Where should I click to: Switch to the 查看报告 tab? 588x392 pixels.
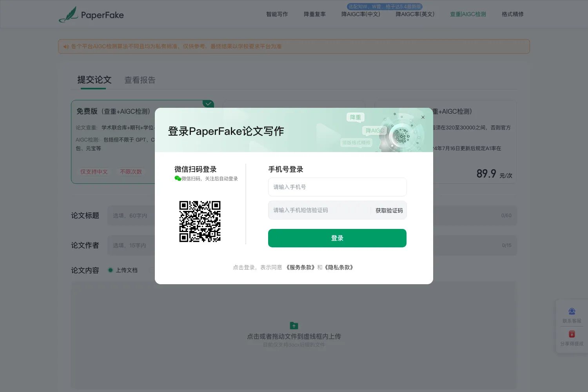140,80
